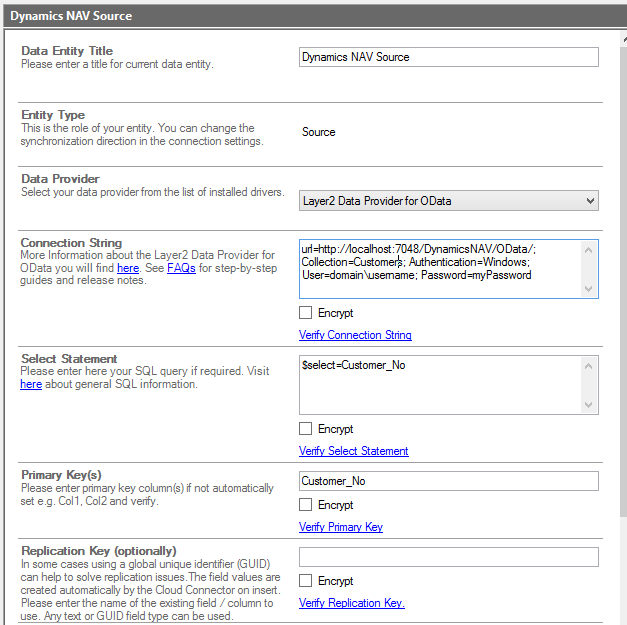627x625 pixels.
Task: Toggle Encrypt for the Primary Key
Action: coord(306,505)
